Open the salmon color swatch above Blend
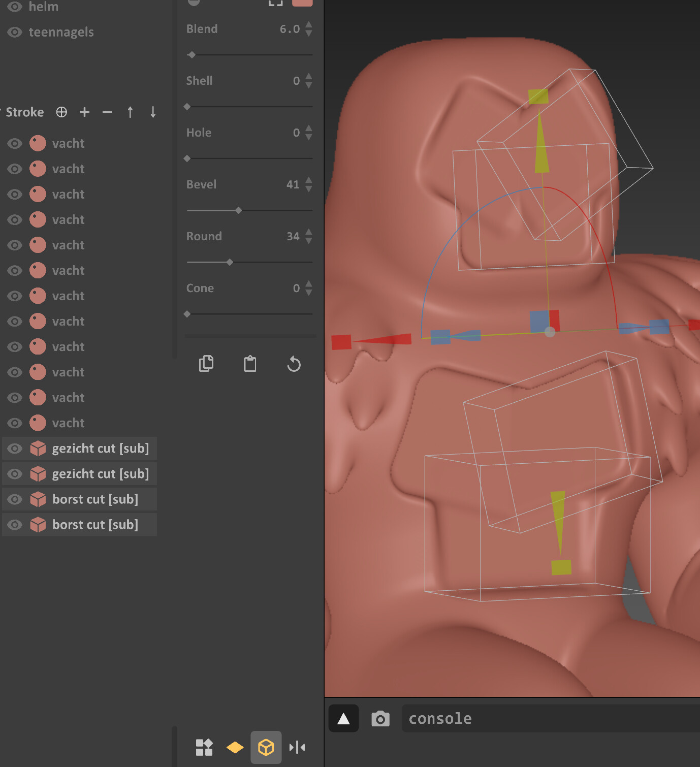700x767 pixels. pos(302,3)
